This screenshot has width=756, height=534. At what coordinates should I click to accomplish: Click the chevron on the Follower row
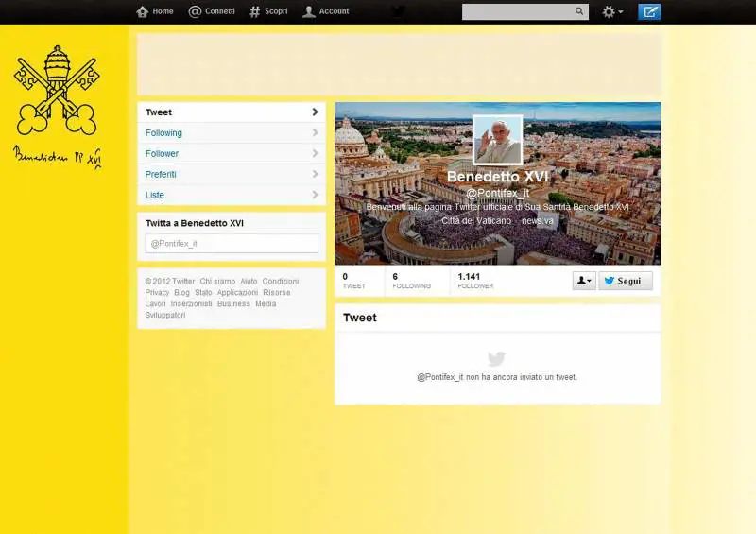pos(315,153)
